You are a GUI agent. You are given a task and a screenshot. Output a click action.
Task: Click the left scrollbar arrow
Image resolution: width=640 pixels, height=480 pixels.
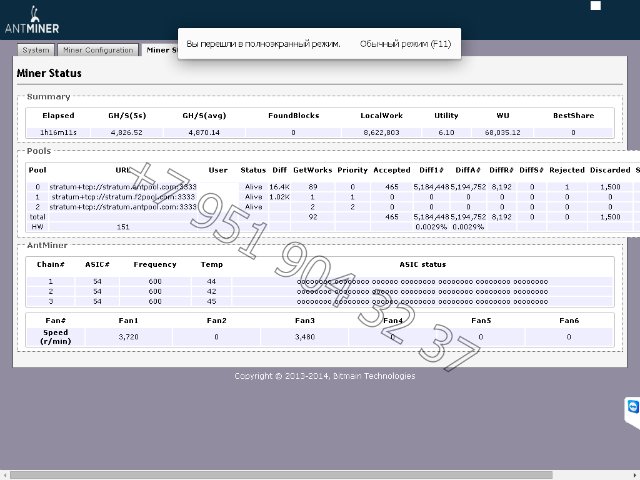4,476
